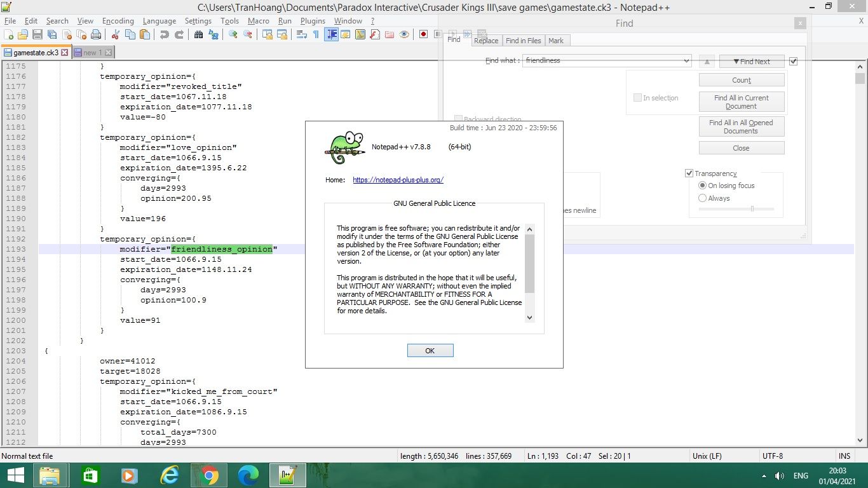Image resolution: width=868 pixels, height=488 pixels.
Task: Click the Open file toolbar icon
Action: coord(23,34)
